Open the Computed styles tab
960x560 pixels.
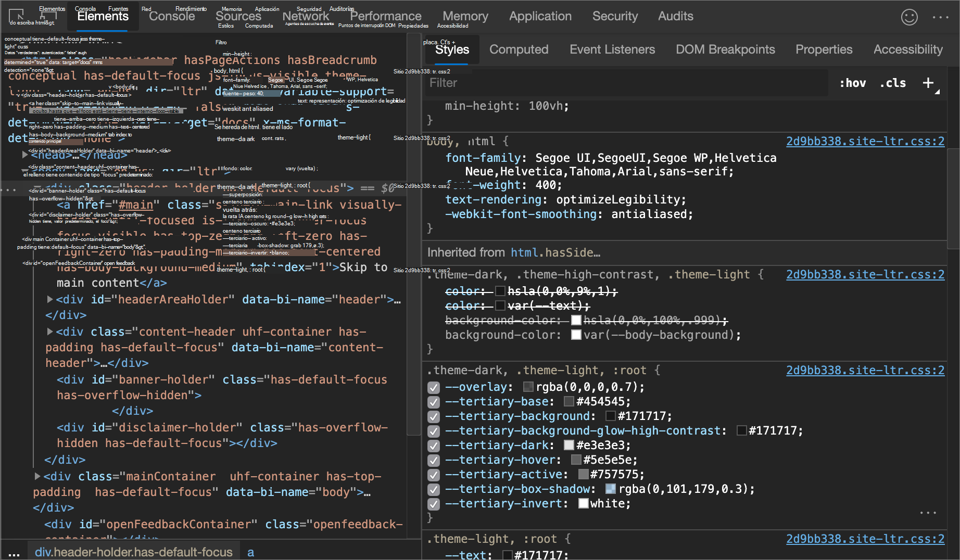(519, 49)
